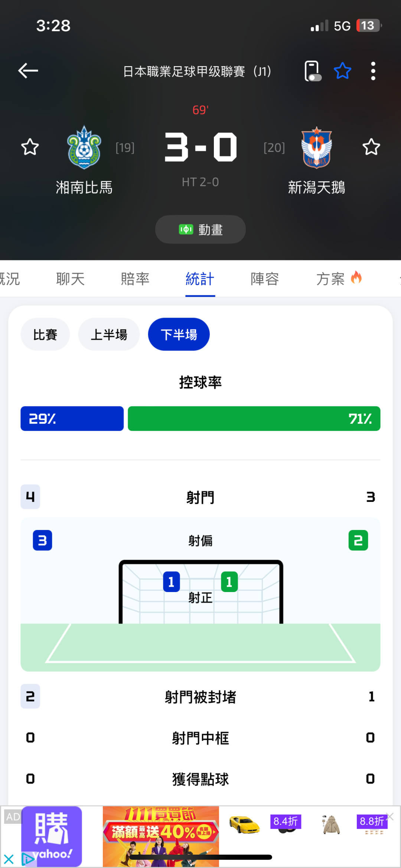
Task: Open the 新潟天鵝 team crest
Action: pyautogui.click(x=316, y=148)
